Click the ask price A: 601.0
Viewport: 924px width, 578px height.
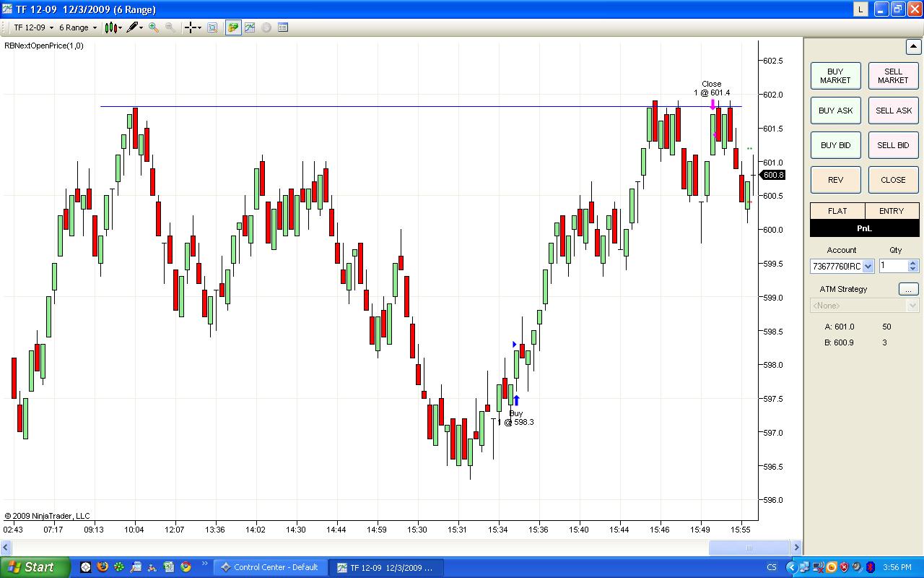(840, 327)
